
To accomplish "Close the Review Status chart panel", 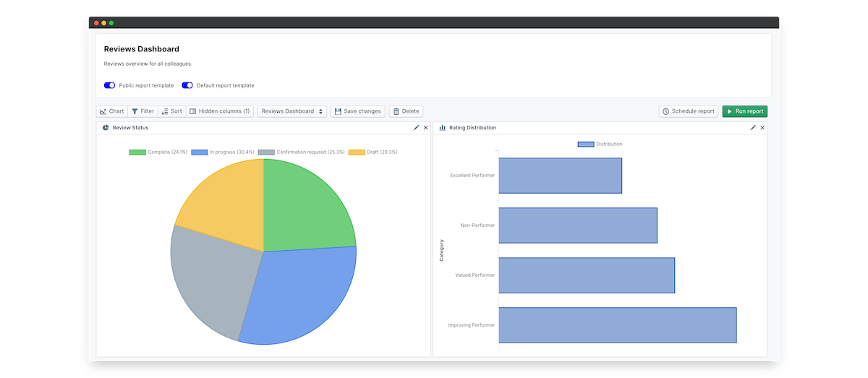I will (426, 127).
